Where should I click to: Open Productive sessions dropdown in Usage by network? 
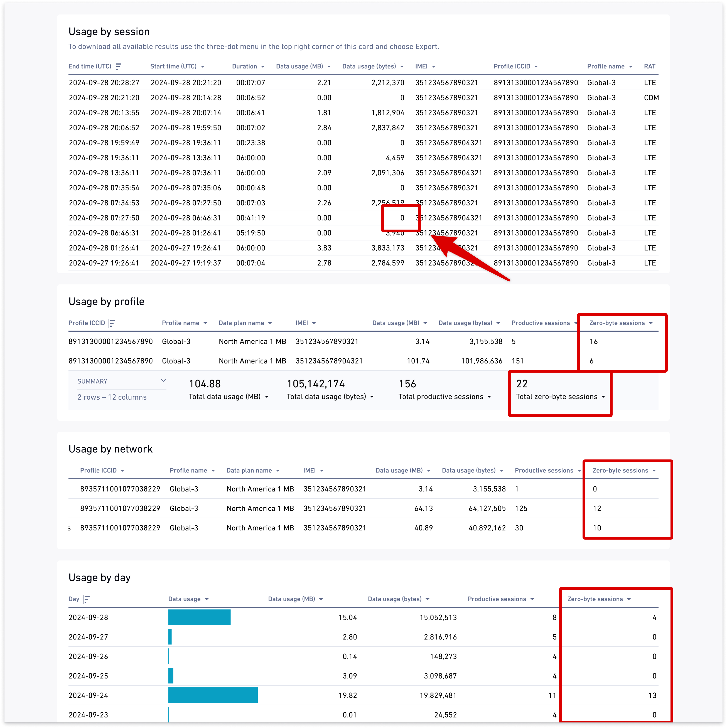(x=579, y=471)
